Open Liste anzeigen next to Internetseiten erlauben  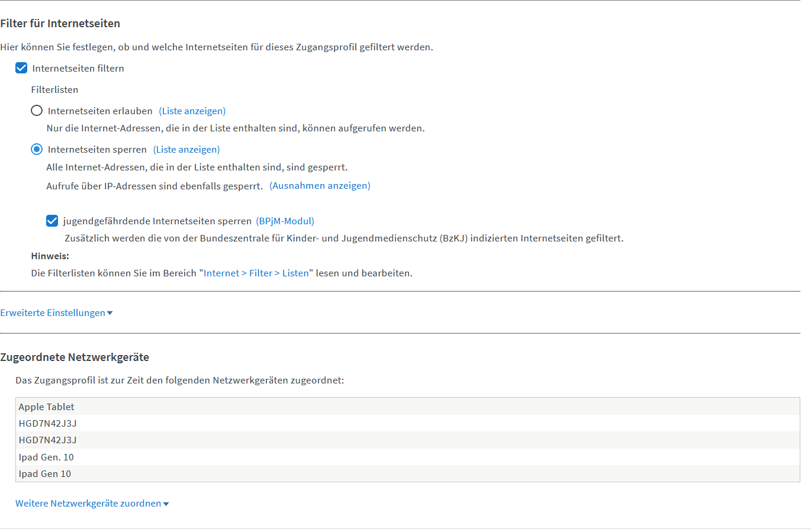click(192, 111)
